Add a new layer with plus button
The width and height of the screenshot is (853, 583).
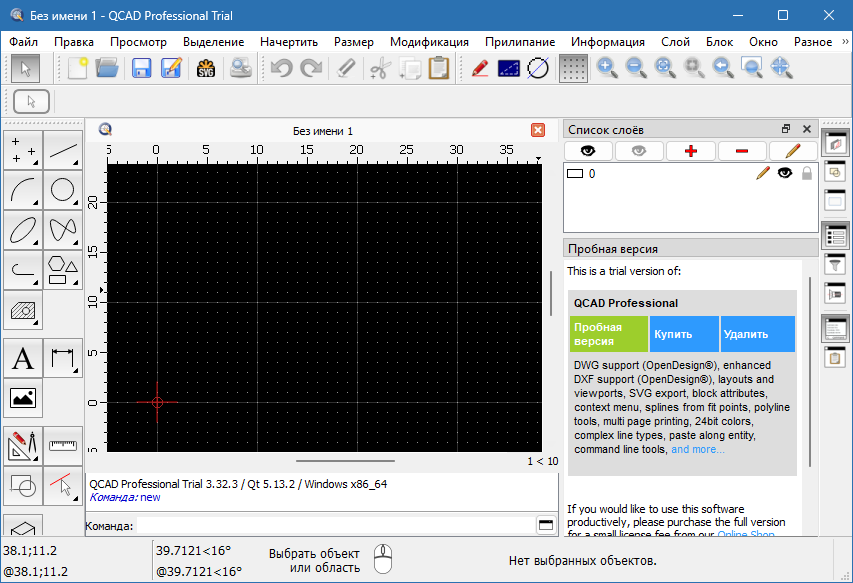(x=691, y=151)
